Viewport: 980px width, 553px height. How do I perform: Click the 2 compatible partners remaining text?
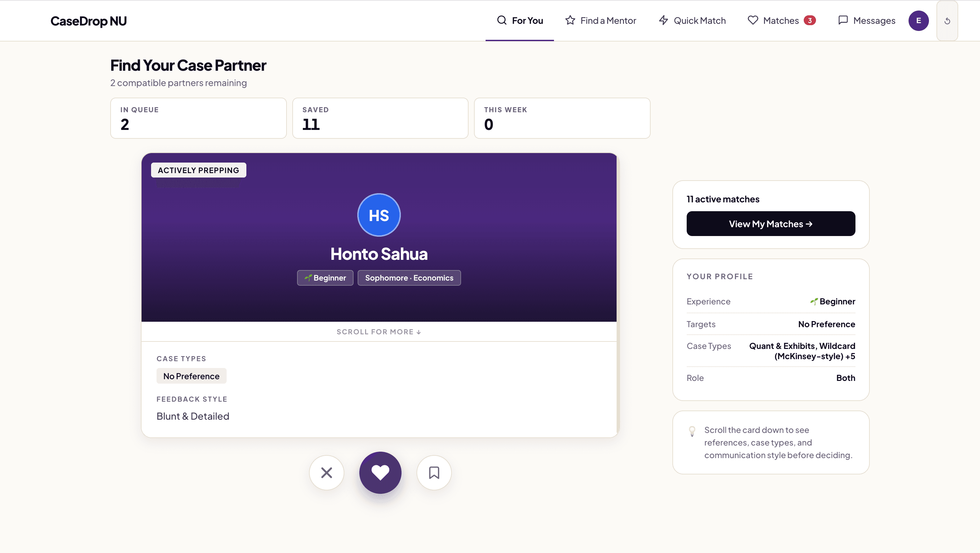(178, 83)
